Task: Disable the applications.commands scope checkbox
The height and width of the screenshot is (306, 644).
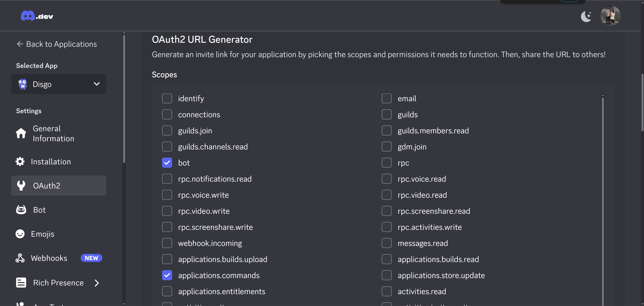Action: 167,275
